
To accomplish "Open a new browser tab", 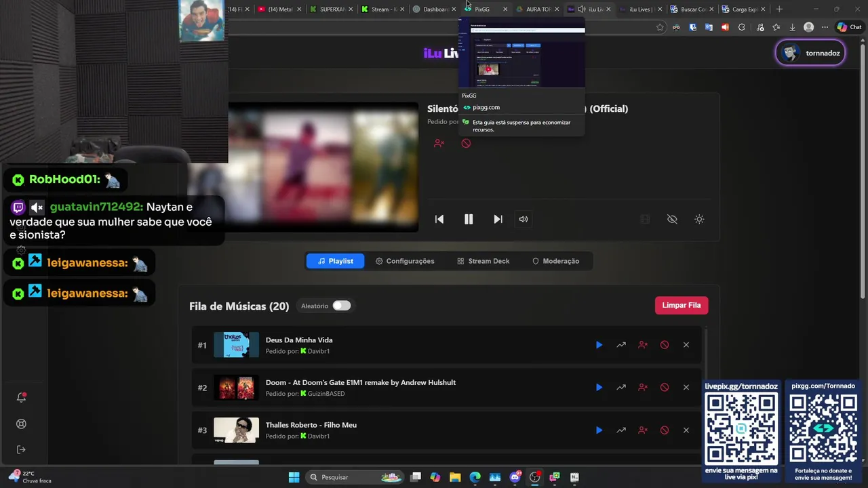I will (779, 9).
